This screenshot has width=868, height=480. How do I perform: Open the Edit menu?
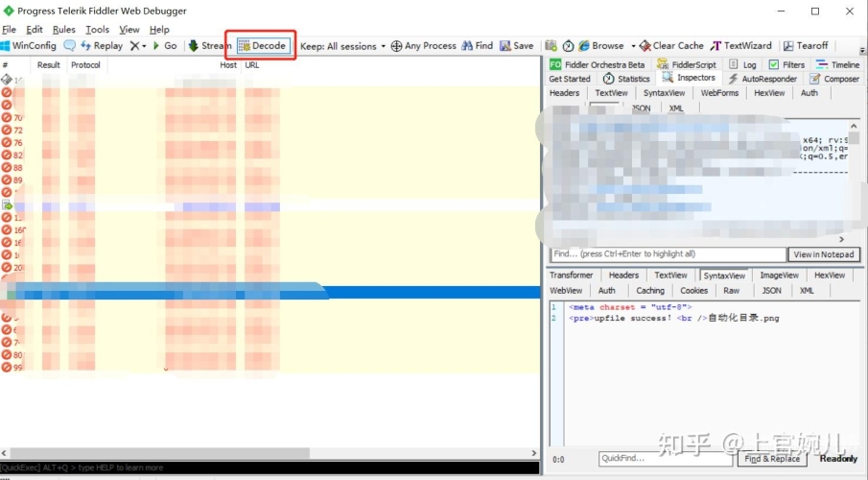[x=35, y=30]
